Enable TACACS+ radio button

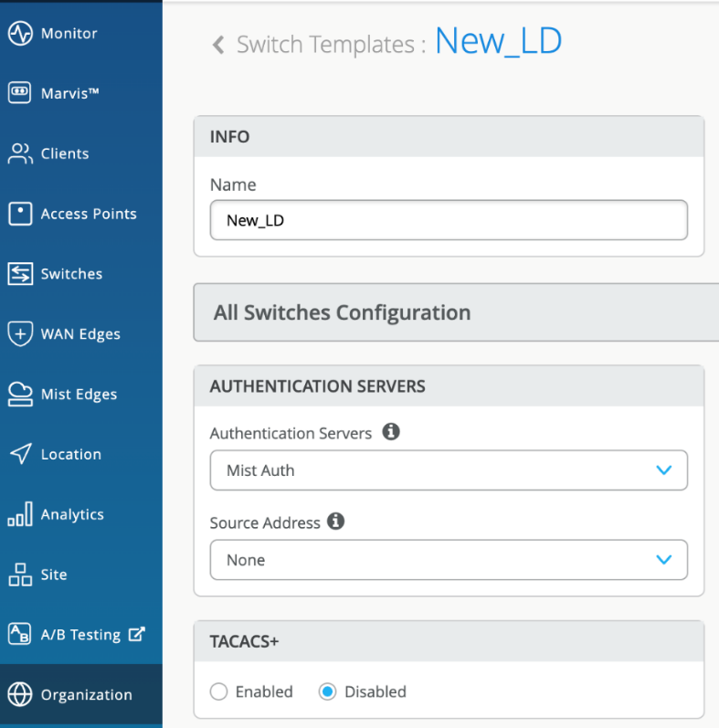click(218, 691)
